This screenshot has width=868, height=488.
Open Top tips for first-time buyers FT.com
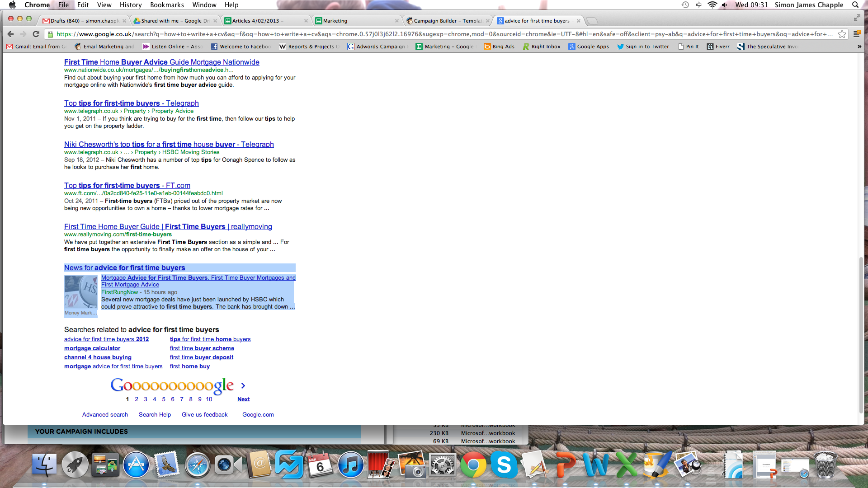click(x=127, y=185)
